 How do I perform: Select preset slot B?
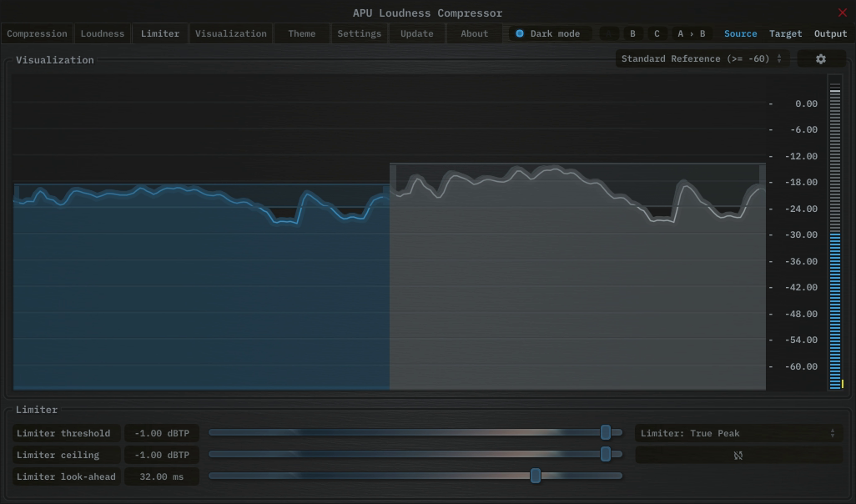(x=632, y=33)
